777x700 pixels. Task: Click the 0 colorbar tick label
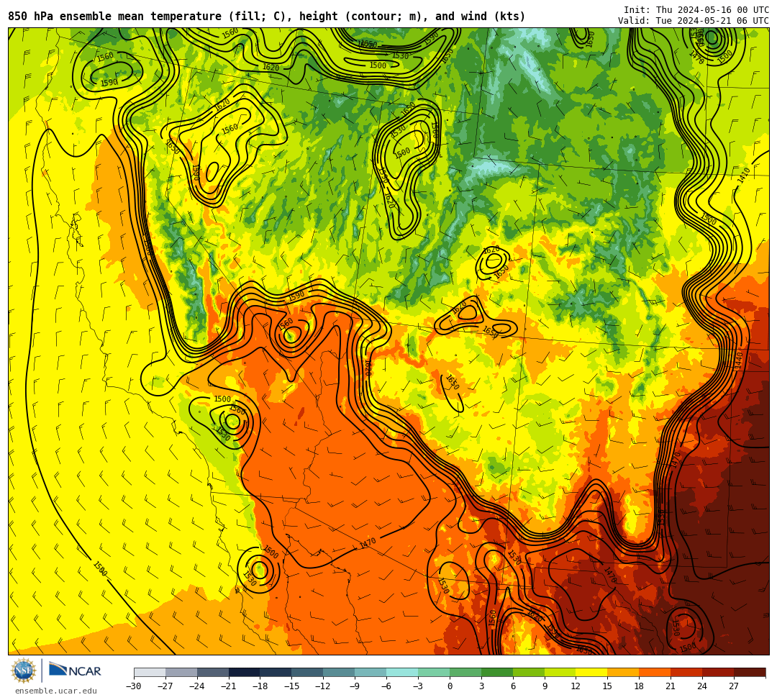point(450,686)
